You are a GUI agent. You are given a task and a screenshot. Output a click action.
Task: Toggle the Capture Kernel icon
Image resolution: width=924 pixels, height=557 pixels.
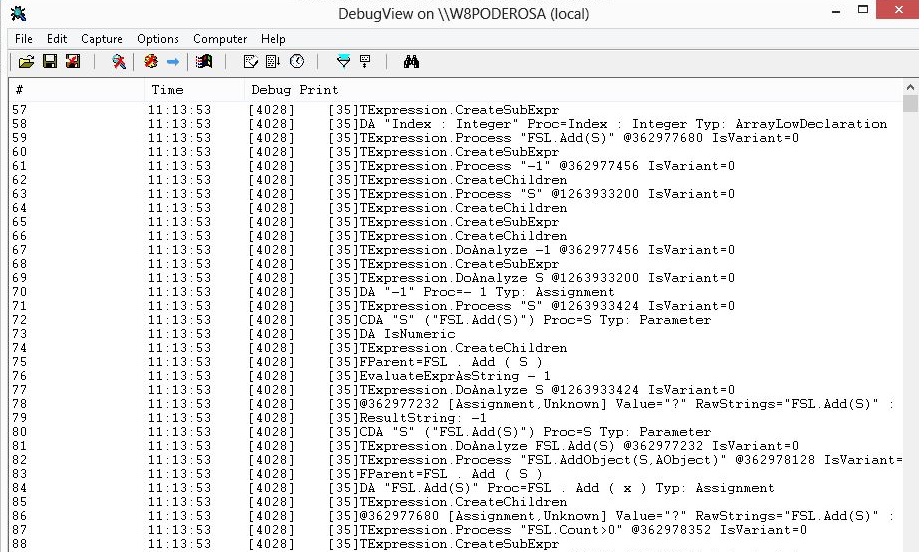pyautogui.click(x=151, y=61)
